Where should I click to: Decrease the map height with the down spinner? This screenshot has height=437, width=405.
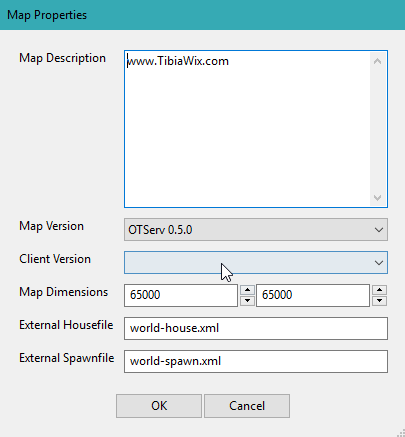(x=379, y=301)
